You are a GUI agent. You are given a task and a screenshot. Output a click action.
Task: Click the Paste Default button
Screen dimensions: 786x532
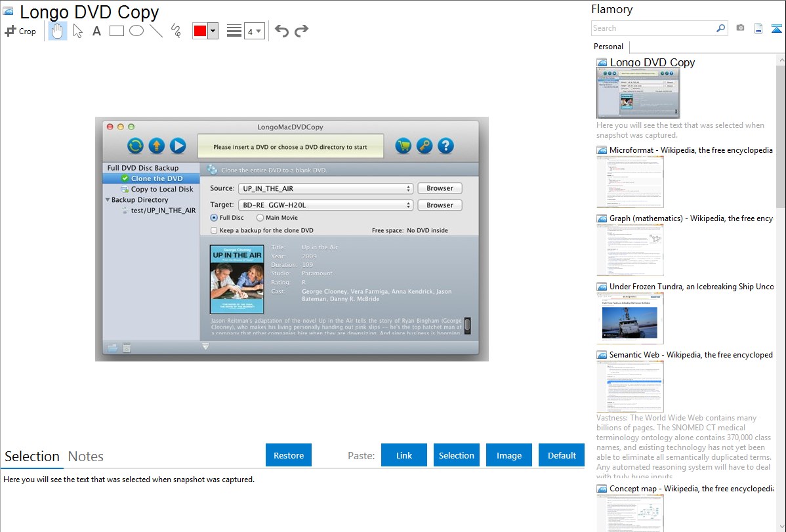point(562,455)
